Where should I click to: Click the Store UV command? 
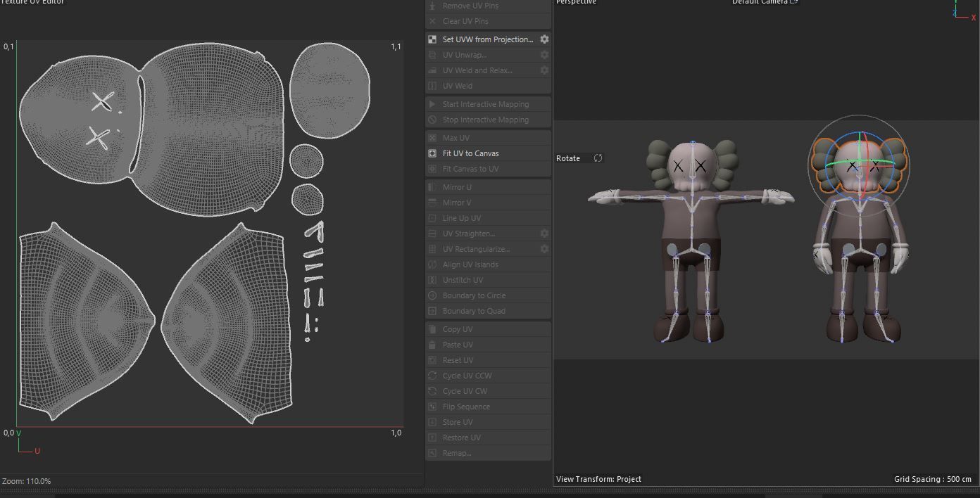tap(488, 422)
